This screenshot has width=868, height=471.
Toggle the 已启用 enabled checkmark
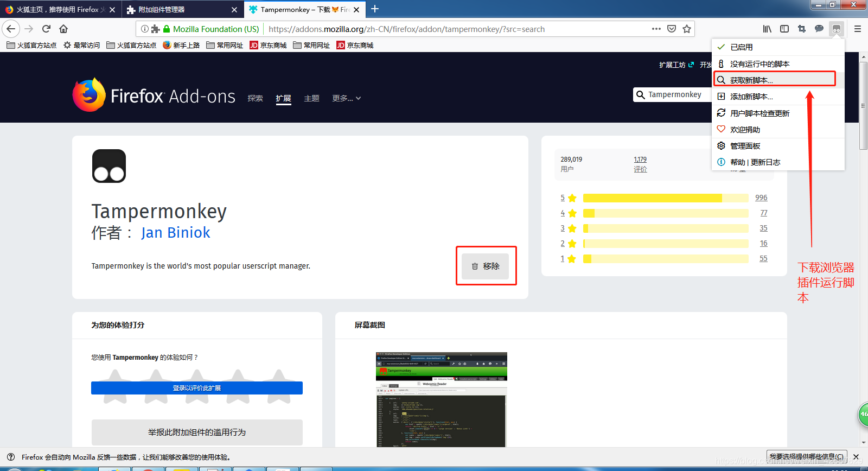tap(721, 47)
